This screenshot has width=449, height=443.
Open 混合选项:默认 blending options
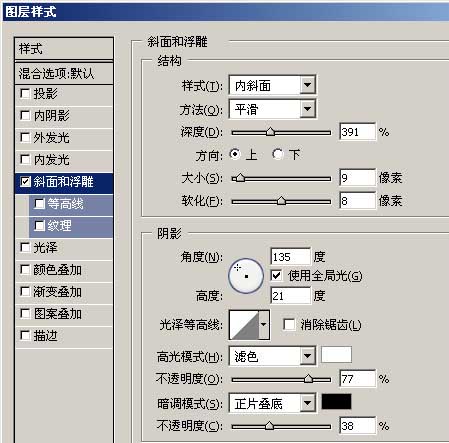pyautogui.click(x=64, y=73)
